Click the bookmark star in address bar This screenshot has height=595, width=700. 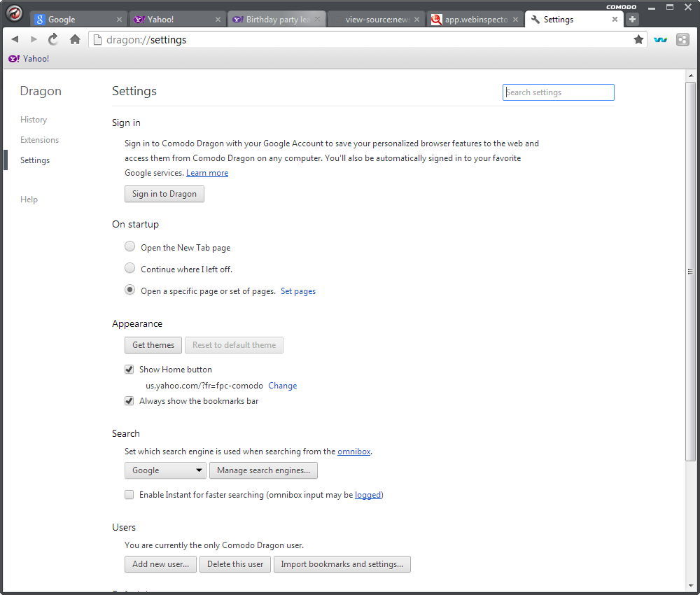click(638, 40)
